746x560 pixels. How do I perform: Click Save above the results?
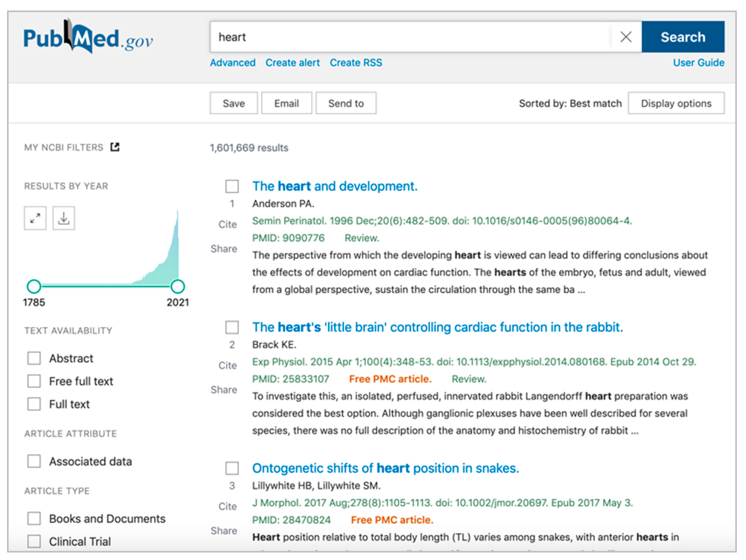point(233,103)
